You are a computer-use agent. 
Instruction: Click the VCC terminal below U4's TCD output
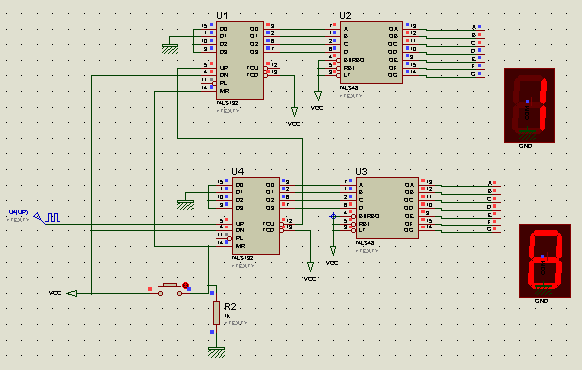tap(310, 267)
